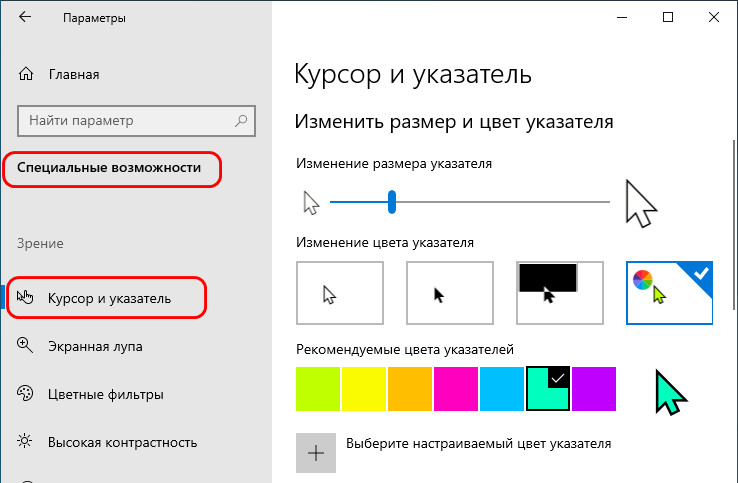
Task: Pick the magenta pink color swatch
Action: pyautogui.click(x=456, y=389)
